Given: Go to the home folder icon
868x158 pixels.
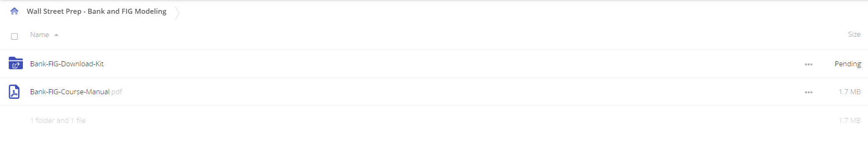Looking at the screenshot, I should (x=14, y=11).
